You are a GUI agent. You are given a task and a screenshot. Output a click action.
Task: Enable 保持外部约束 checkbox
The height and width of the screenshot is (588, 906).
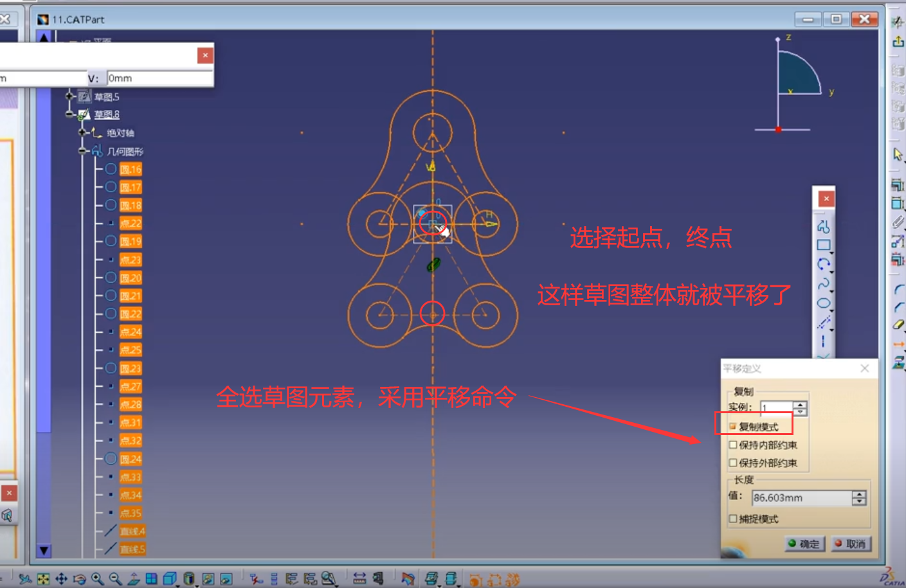pyautogui.click(x=732, y=463)
